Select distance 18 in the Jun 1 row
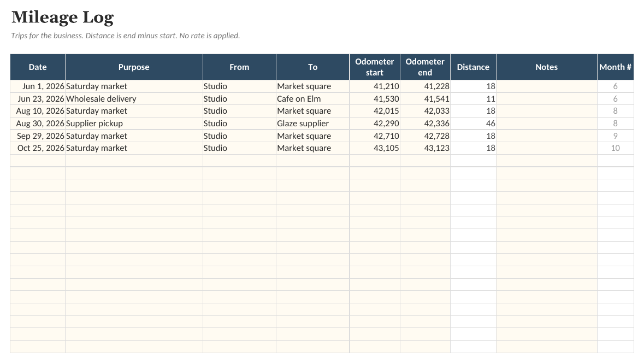Screen dimensions: 644x363 coord(473,86)
